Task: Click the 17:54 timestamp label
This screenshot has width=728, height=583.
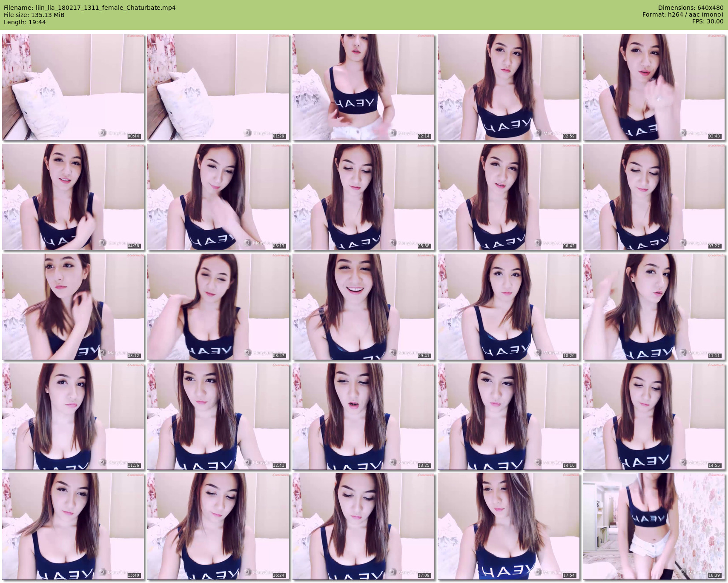Action: 569,575
